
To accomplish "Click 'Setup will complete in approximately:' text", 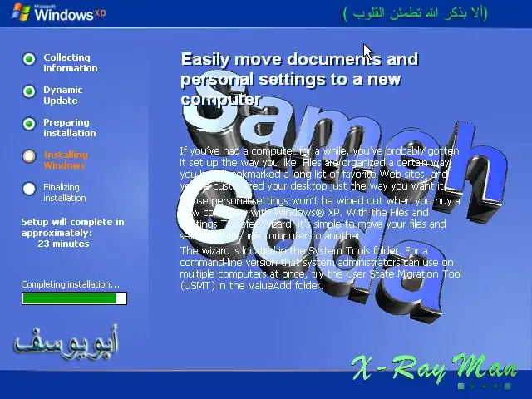I will click(x=72, y=227).
